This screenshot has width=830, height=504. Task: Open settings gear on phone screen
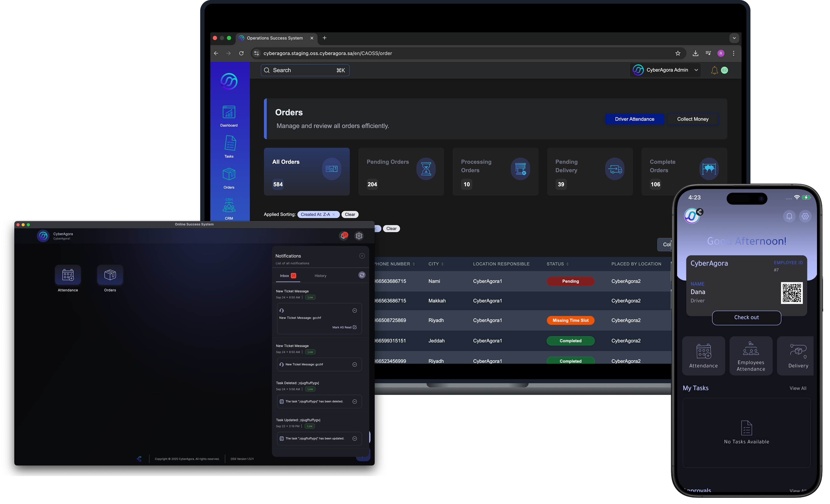[x=805, y=216]
